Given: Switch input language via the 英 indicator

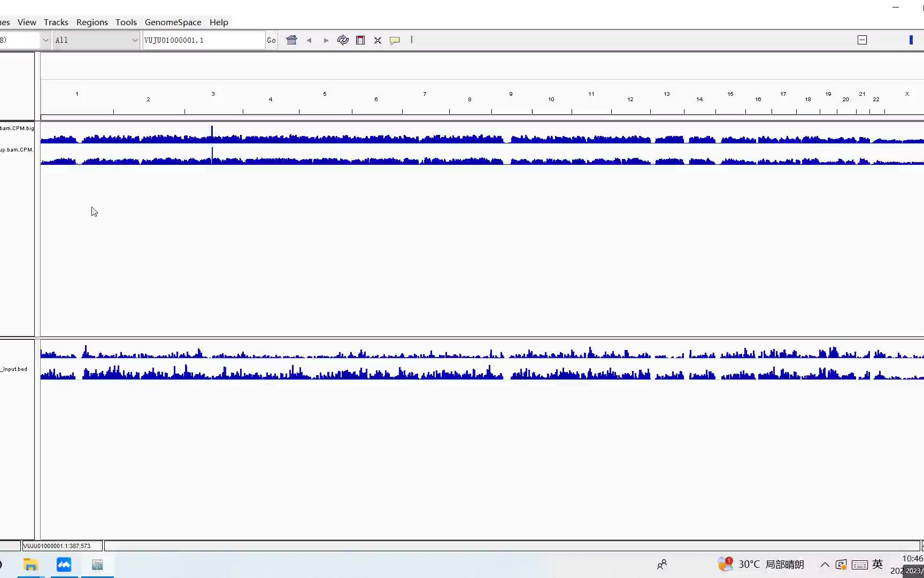Looking at the screenshot, I should (x=877, y=564).
